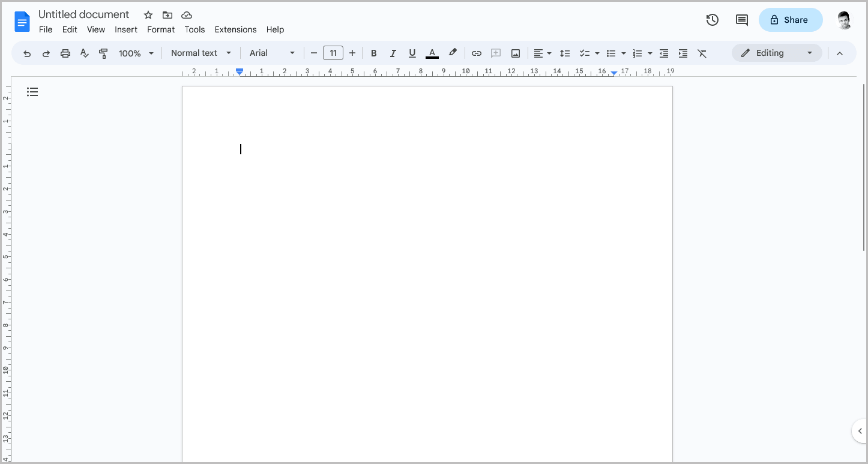
Task: Toggle italic formatting
Action: 393,53
